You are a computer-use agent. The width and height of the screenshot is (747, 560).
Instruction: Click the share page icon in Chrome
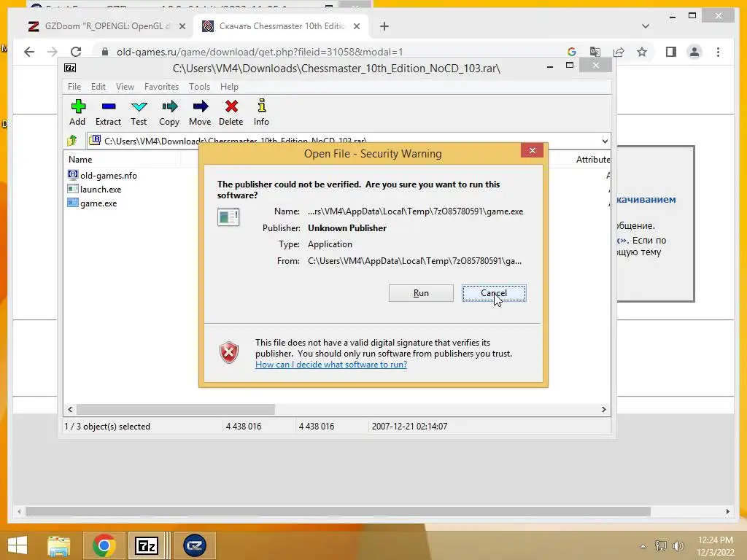point(619,52)
